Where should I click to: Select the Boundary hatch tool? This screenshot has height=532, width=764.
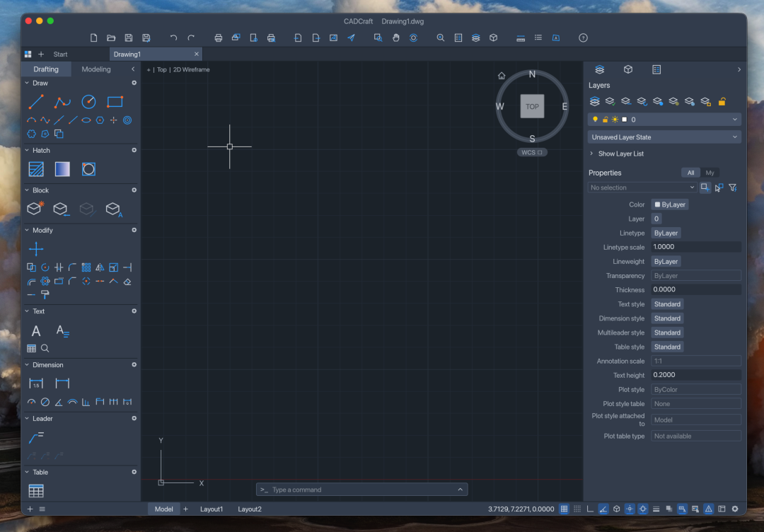tap(88, 169)
